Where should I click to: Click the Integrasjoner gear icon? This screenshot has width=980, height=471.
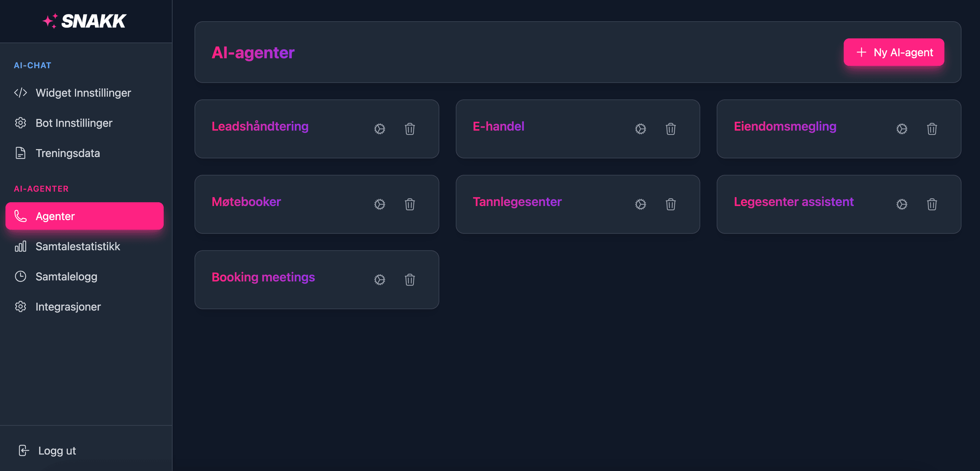pyautogui.click(x=21, y=306)
